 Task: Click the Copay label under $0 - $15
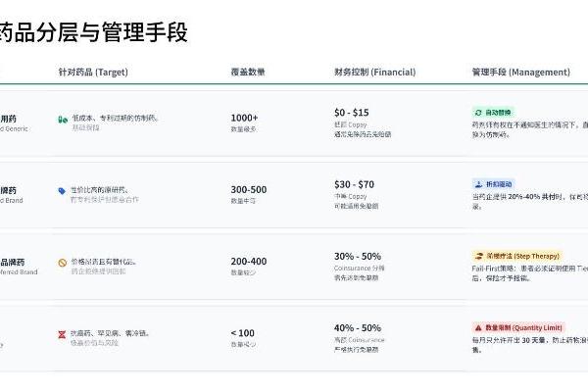350,124
